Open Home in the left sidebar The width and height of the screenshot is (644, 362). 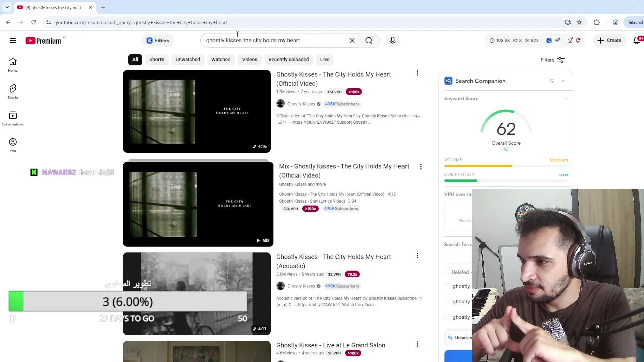tap(13, 65)
